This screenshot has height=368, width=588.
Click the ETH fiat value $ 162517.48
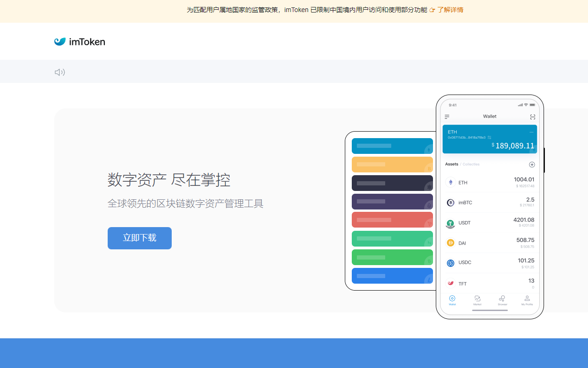click(x=525, y=186)
